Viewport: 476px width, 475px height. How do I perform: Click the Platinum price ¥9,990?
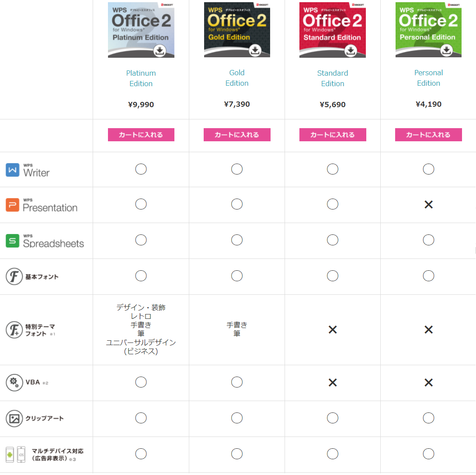141,105
